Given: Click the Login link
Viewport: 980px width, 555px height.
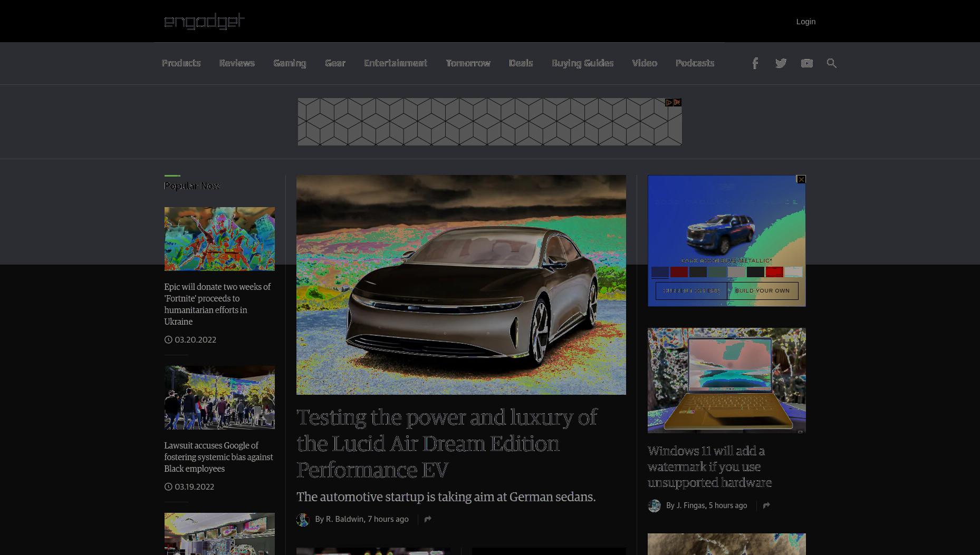Looking at the screenshot, I should 806,22.
